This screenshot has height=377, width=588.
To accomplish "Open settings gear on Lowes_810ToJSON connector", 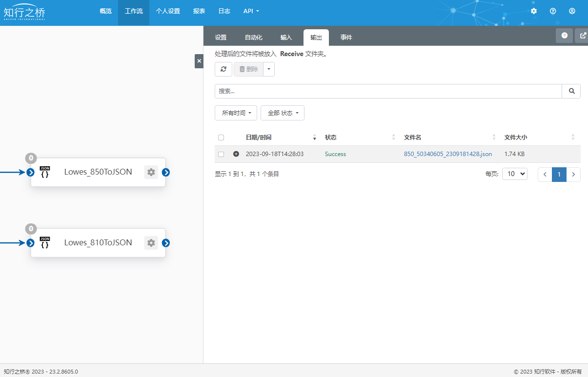I will (151, 243).
